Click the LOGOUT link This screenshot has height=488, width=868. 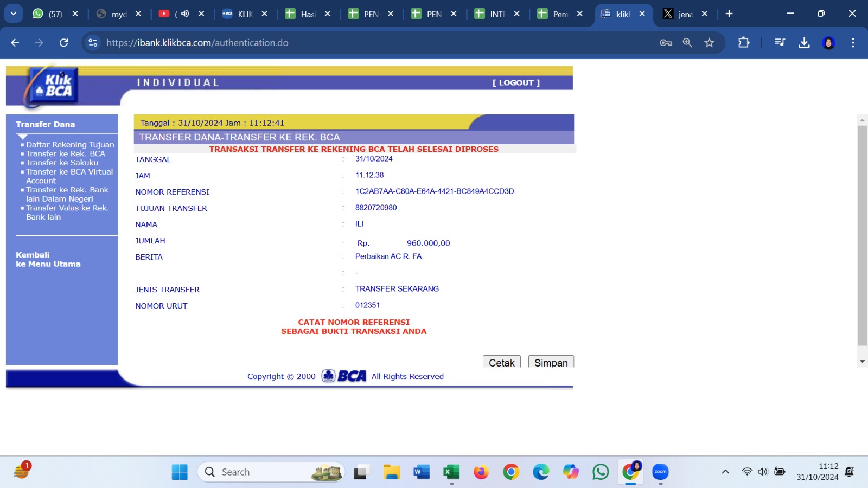[516, 83]
